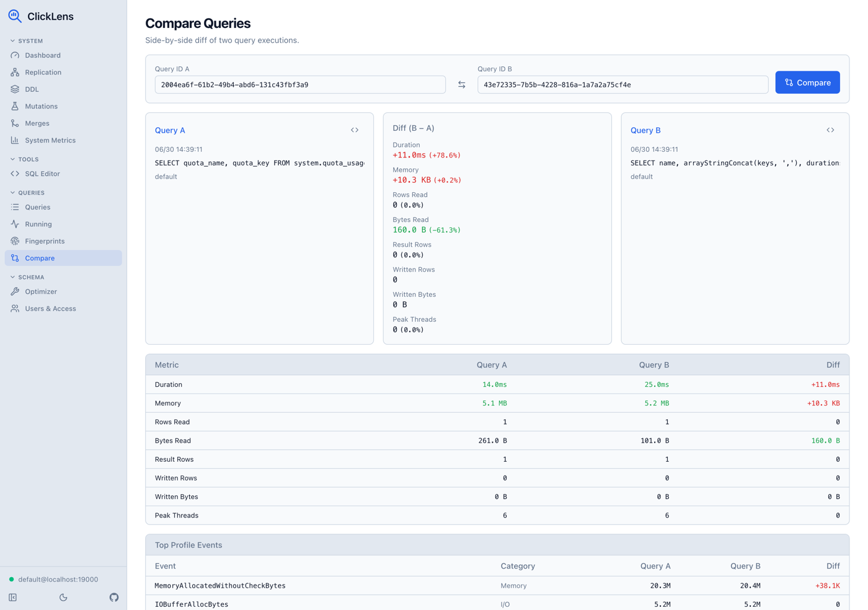Click default@localhost:19000 connection label
Screen dimensions: 868x610
pyautogui.click(x=58, y=580)
